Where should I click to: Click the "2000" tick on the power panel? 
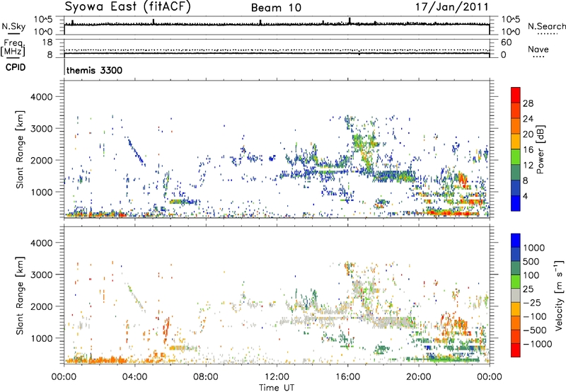pos(42,160)
